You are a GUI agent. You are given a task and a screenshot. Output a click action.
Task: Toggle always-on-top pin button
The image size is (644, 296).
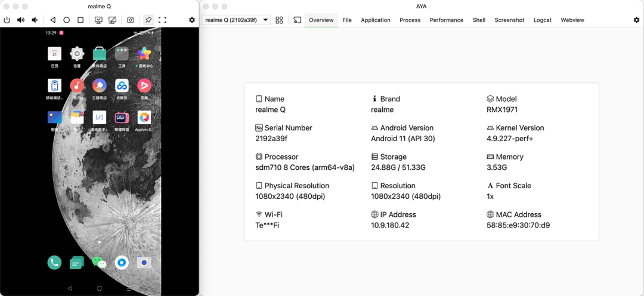pyautogui.click(x=148, y=20)
